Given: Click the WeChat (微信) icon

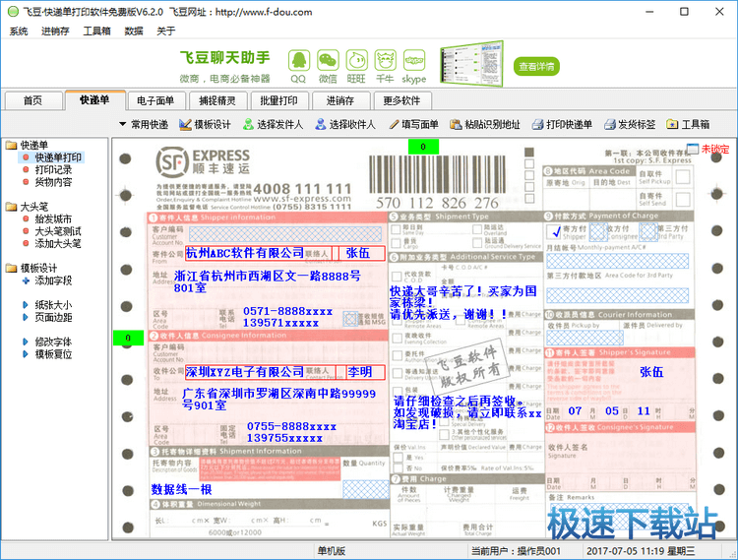Looking at the screenshot, I should (328, 61).
